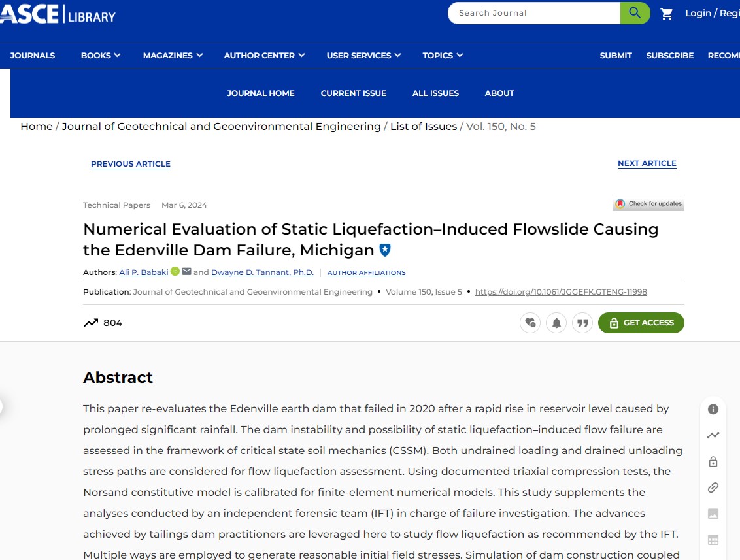Viewport: 740px width, 560px height.
Task: Open the figures image icon in the sidebar
Action: [713, 514]
